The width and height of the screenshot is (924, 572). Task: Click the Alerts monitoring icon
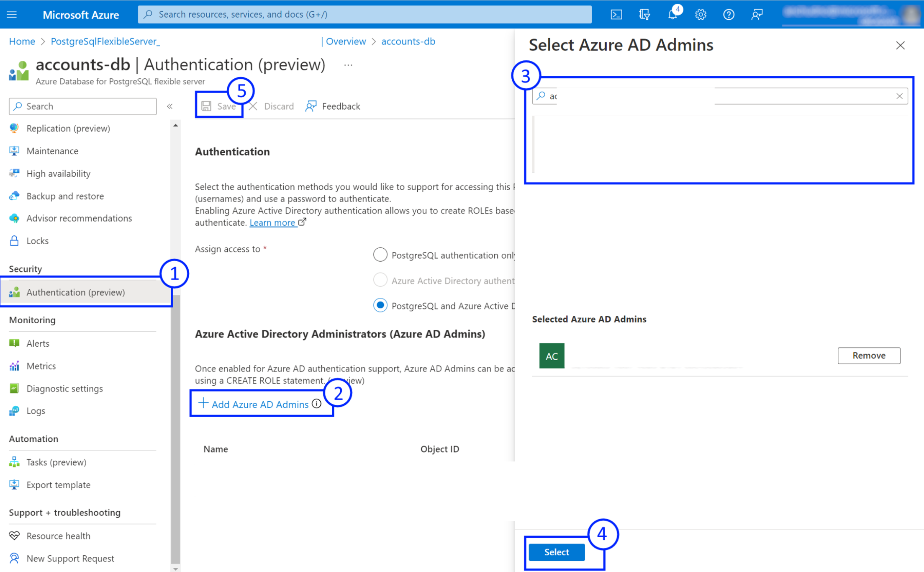(14, 343)
